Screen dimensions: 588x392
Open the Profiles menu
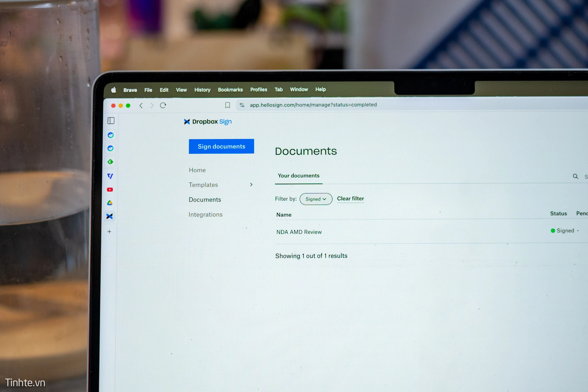pos(259,90)
